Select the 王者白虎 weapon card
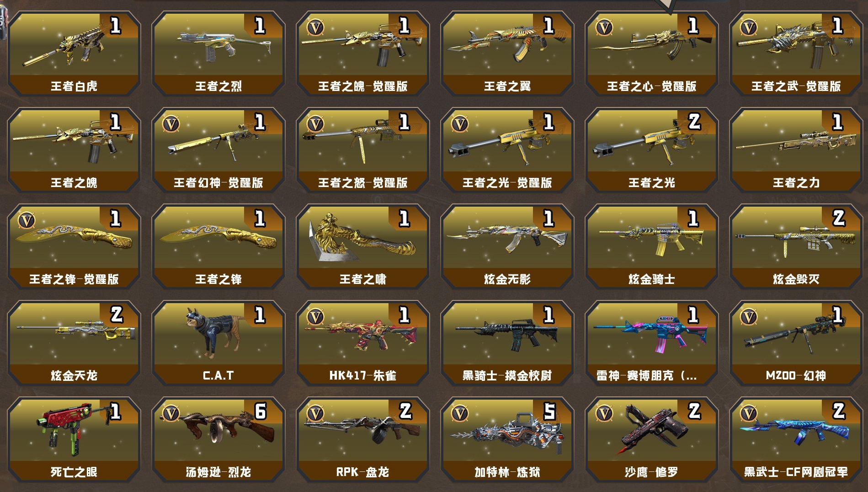 (74, 53)
